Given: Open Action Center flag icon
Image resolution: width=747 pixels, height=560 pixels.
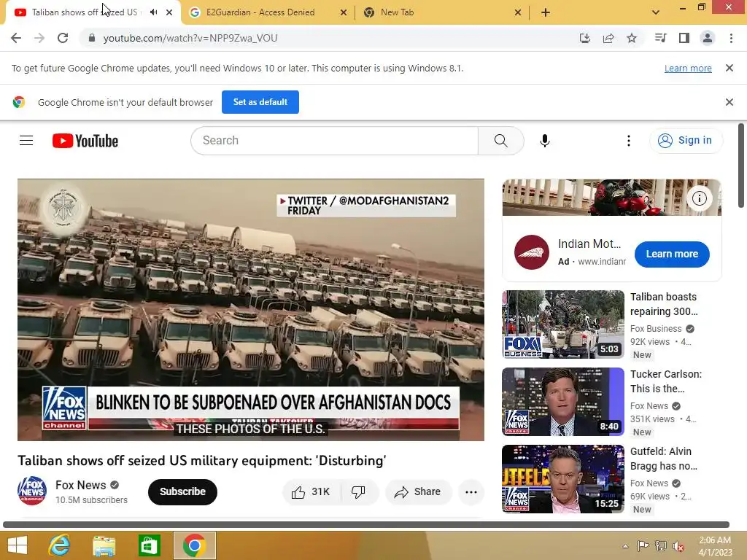Looking at the screenshot, I should tap(643, 545).
